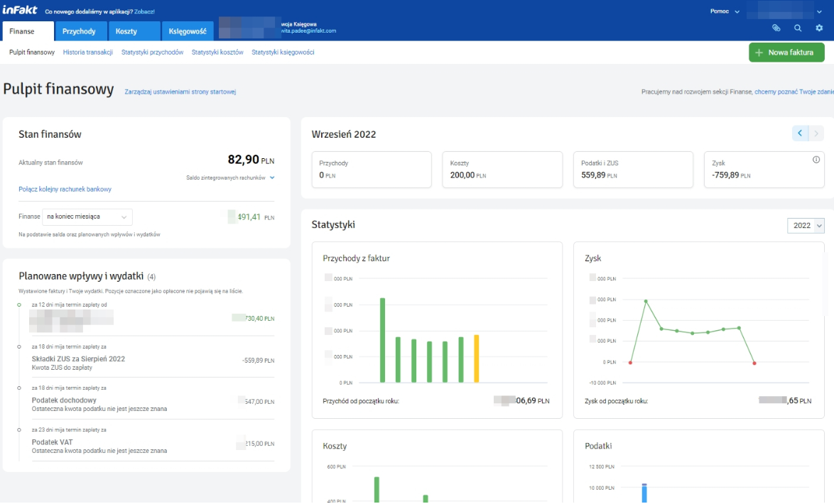Click 'Zarządzaj ustawieniami strony startowej' link

click(180, 92)
